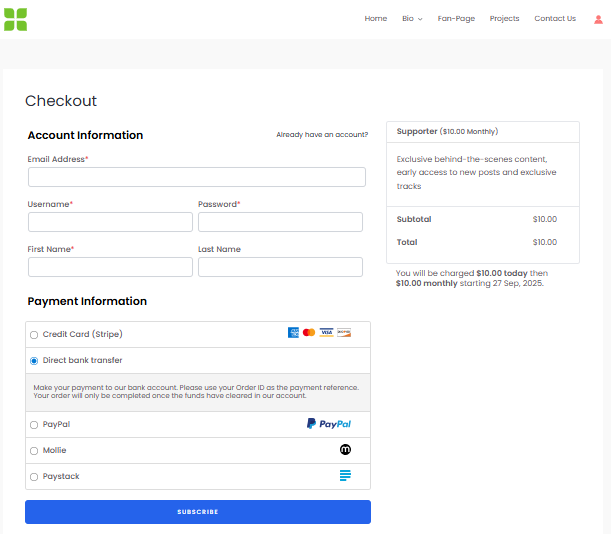The image size is (611, 534).
Task: Focus the First Name field
Action: pyautogui.click(x=110, y=267)
